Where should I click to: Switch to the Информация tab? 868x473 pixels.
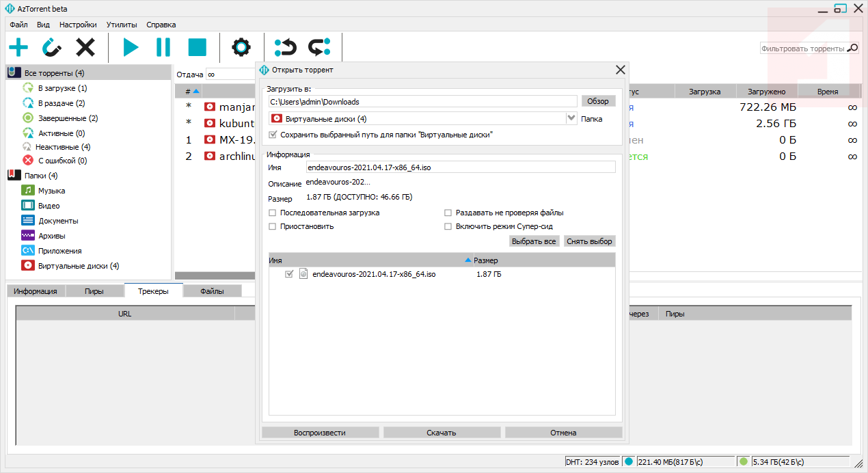(36, 291)
